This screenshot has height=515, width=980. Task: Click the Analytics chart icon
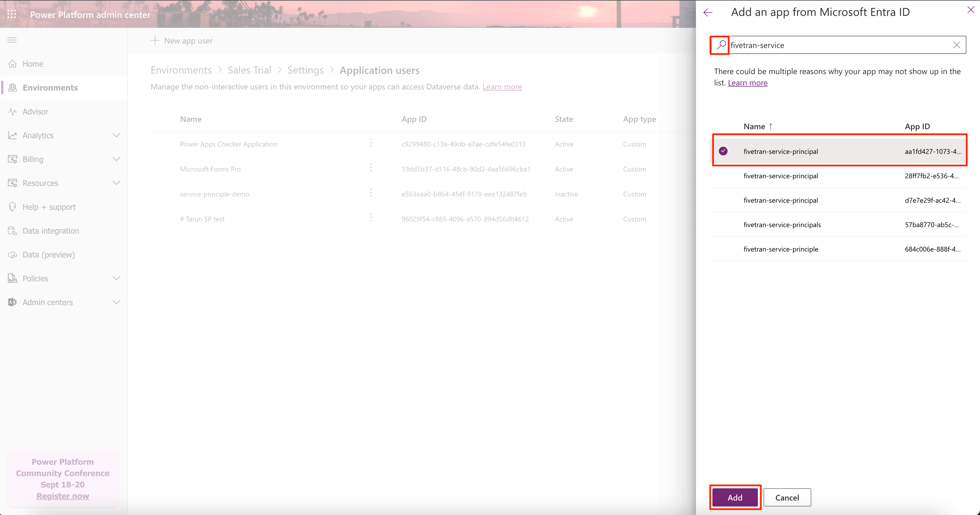(12, 135)
